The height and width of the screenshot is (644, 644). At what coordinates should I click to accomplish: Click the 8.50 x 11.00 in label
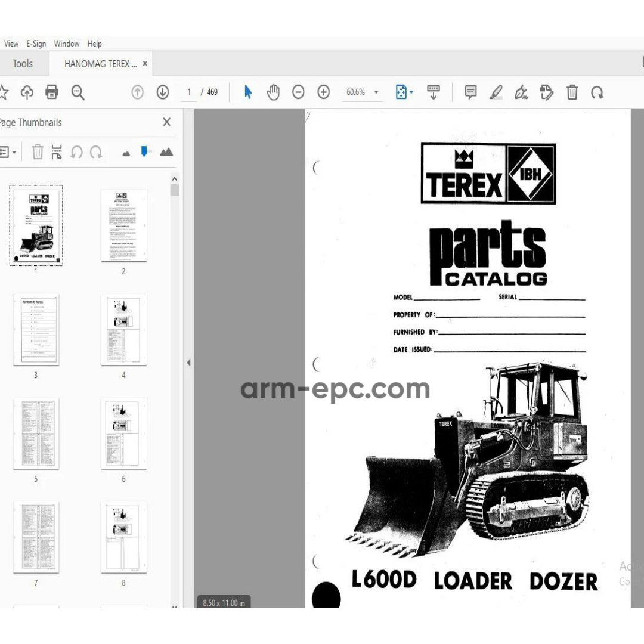point(224,602)
